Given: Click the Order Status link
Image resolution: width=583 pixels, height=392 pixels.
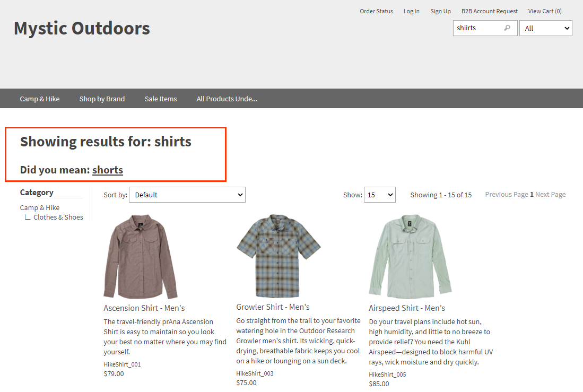Looking at the screenshot, I should (376, 11).
